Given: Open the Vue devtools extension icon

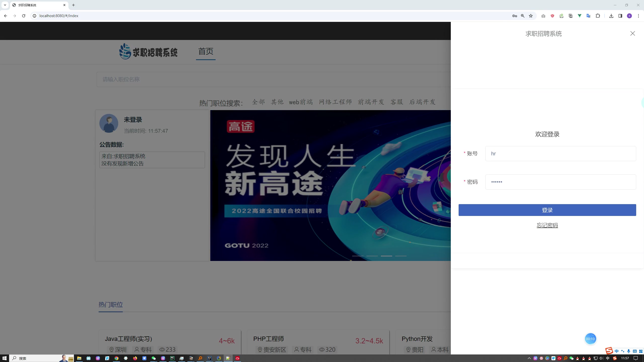Looking at the screenshot, I should click(x=580, y=16).
